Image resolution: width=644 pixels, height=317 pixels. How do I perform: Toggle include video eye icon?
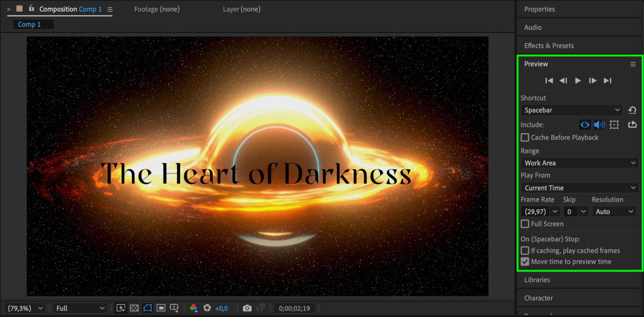(x=585, y=125)
